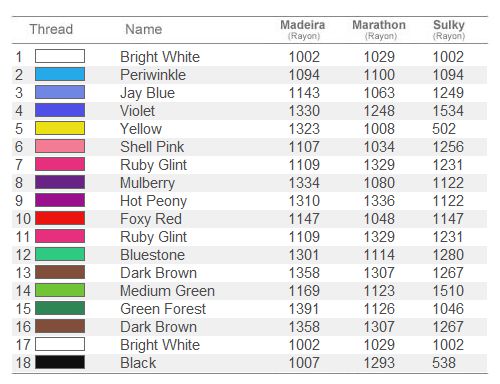Select the Hot Peony color swatch
This screenshot has height=384, width=500.
(60, 200)
